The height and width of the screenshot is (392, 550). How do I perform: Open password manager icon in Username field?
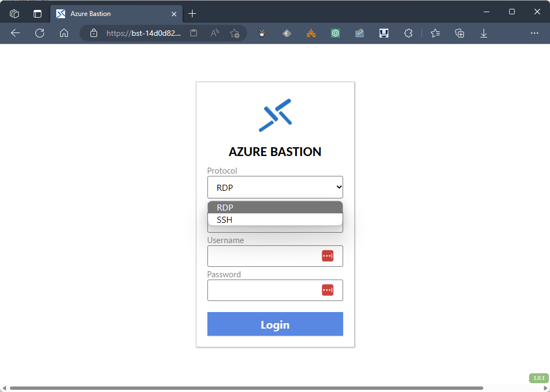click(328, 256)
